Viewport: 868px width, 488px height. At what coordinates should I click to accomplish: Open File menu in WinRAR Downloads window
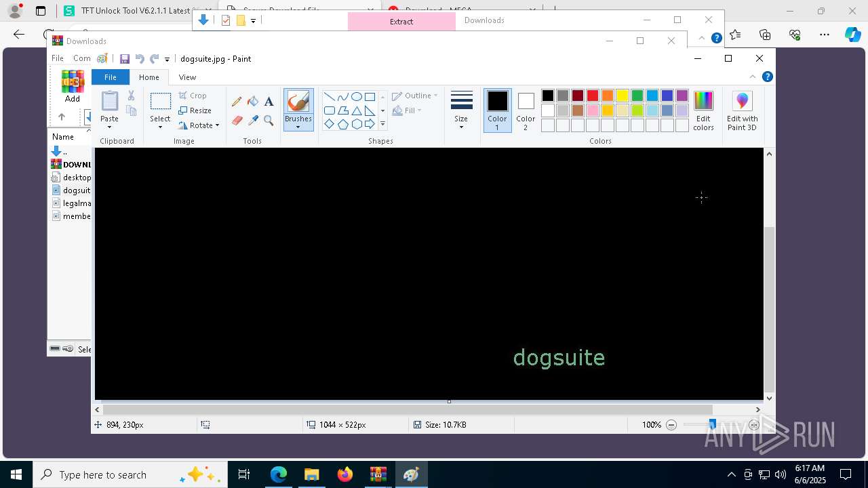58,58
